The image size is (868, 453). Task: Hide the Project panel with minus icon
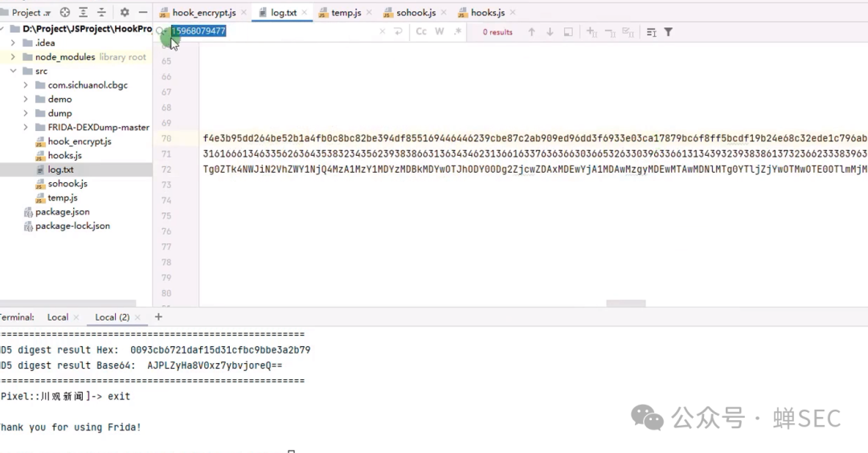tap(143, 12)
